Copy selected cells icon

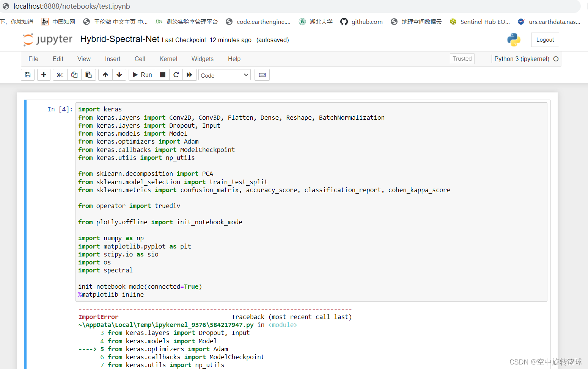pyautogui.click(x=74, y=75)
